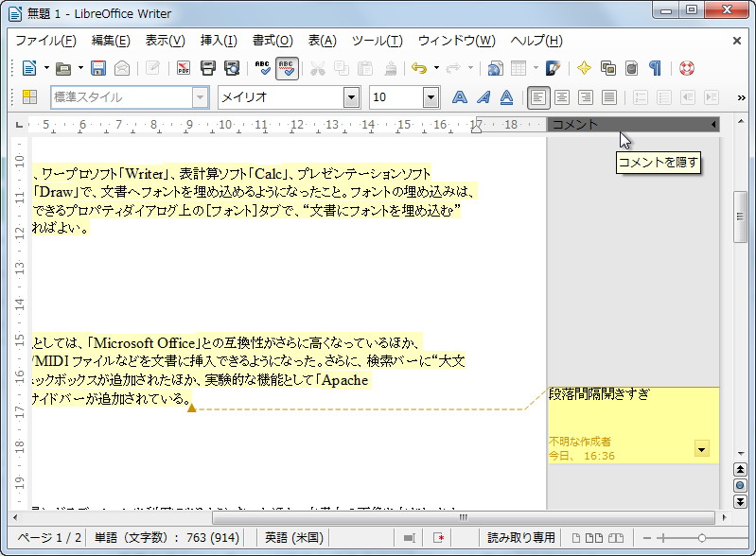Switch to single-page view layout
The height and width of the screenshot is (556, 756).
[575, 538]
